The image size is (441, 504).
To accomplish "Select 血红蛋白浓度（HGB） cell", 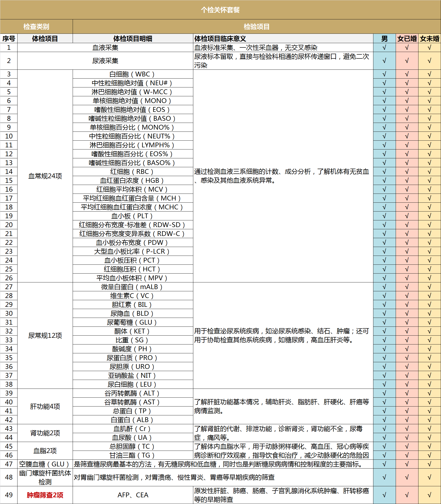I will pyautogui.click(x=133, y=180).
